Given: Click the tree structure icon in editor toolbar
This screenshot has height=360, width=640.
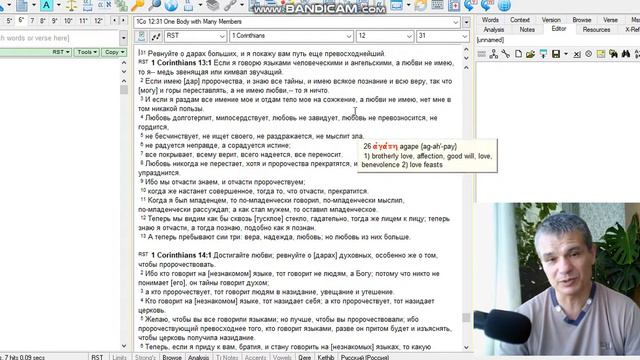Looking at the screenshot, I should 493,54.
